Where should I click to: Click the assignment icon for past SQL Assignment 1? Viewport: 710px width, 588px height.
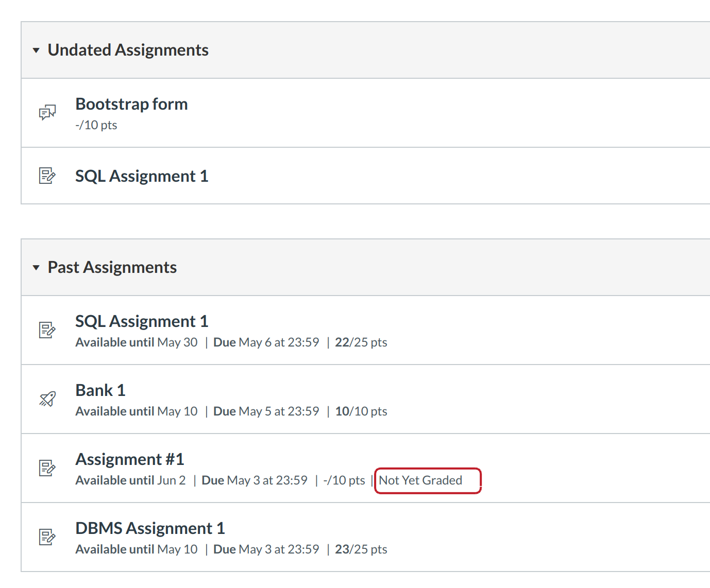coord(47,330)
